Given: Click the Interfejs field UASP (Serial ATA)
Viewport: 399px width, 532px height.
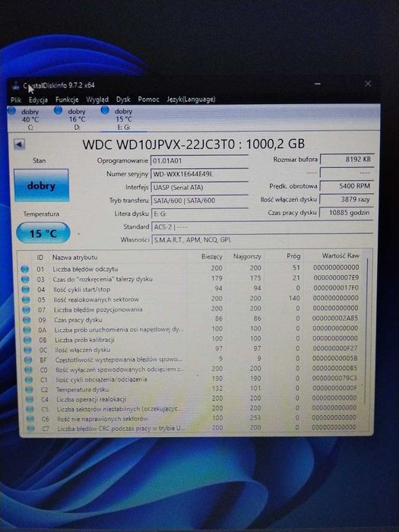Looking at the screenshot, I should point(199,187).
